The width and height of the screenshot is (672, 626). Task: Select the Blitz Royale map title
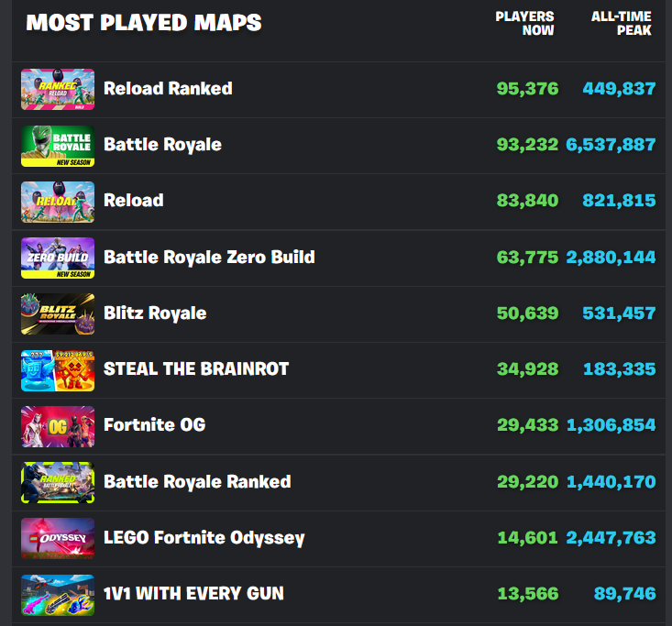[x=155, y=313]
